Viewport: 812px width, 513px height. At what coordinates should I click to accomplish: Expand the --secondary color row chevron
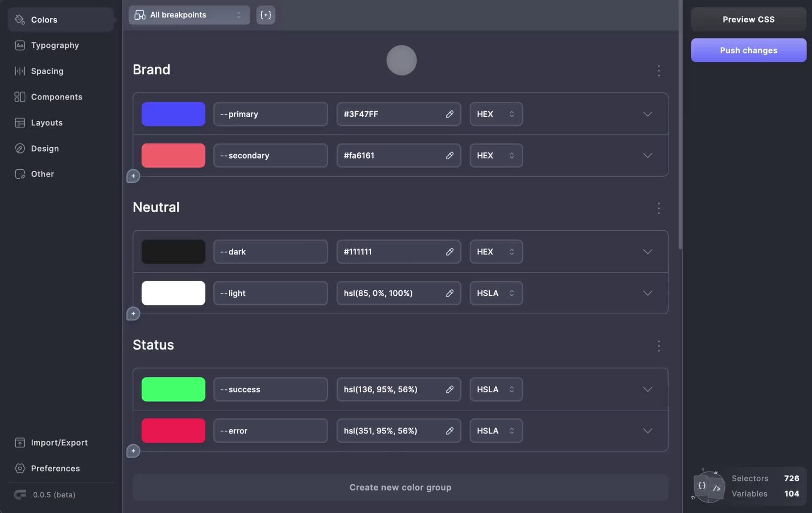pos(647,156)
